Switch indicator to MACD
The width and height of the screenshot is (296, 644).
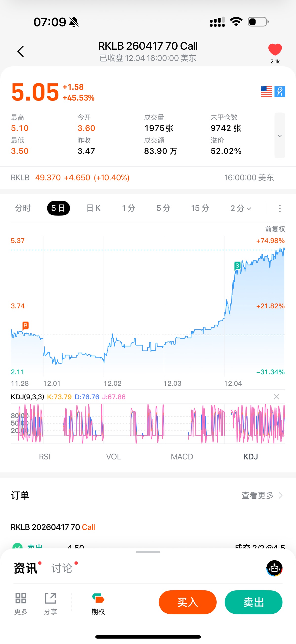[182, 457]
